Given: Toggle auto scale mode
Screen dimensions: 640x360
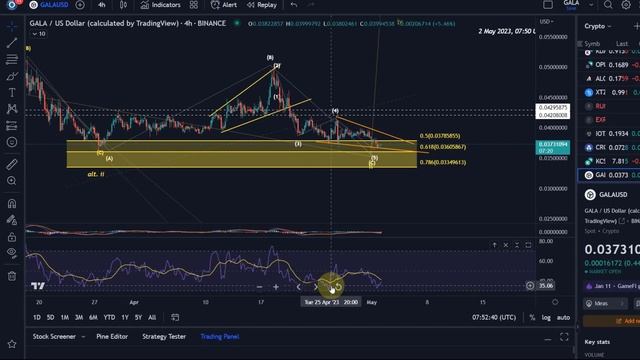Looking at the screenshot, I should [563, 317].
